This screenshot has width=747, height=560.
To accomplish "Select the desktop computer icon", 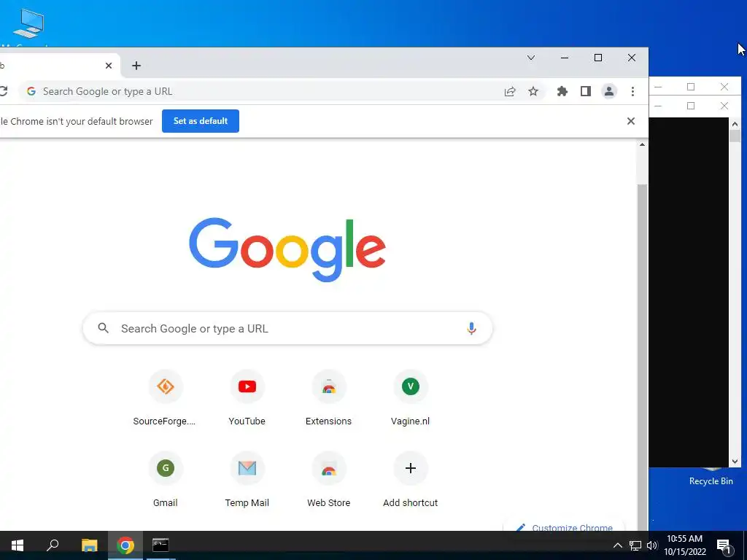I will (28, 24).
